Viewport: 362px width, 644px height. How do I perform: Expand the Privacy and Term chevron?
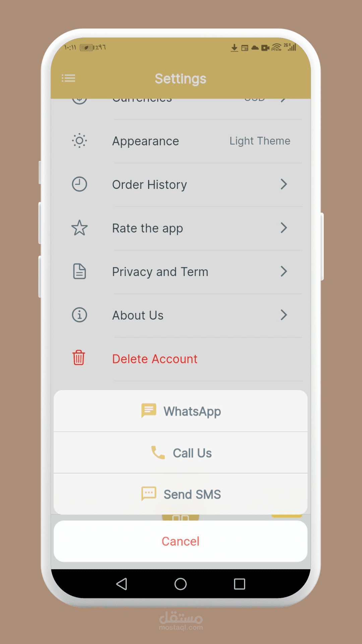[284, 271]
